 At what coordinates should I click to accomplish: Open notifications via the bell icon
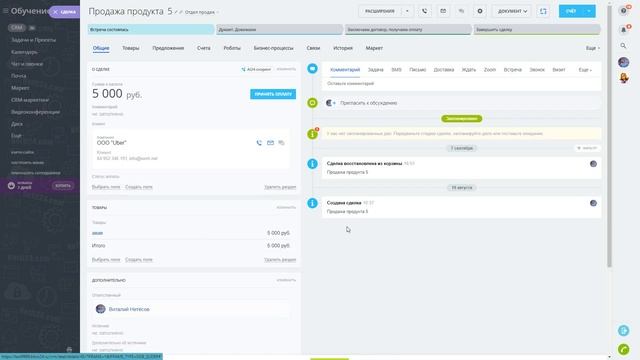623,30
